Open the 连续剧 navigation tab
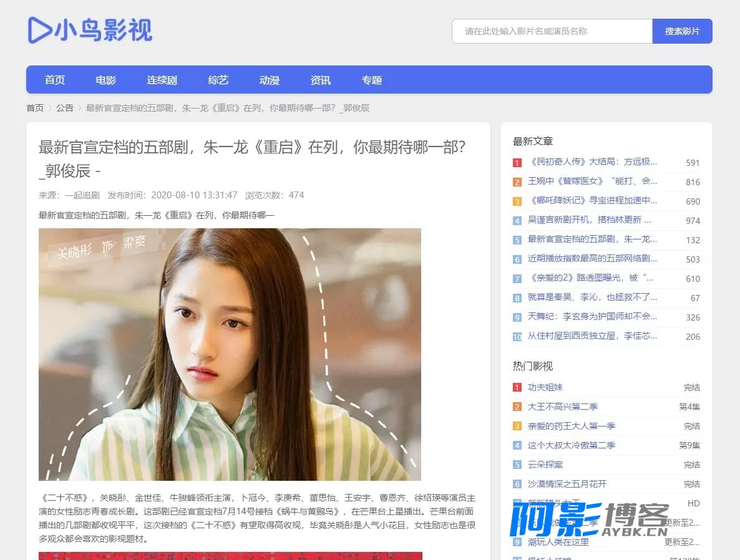 pos(162,80)
